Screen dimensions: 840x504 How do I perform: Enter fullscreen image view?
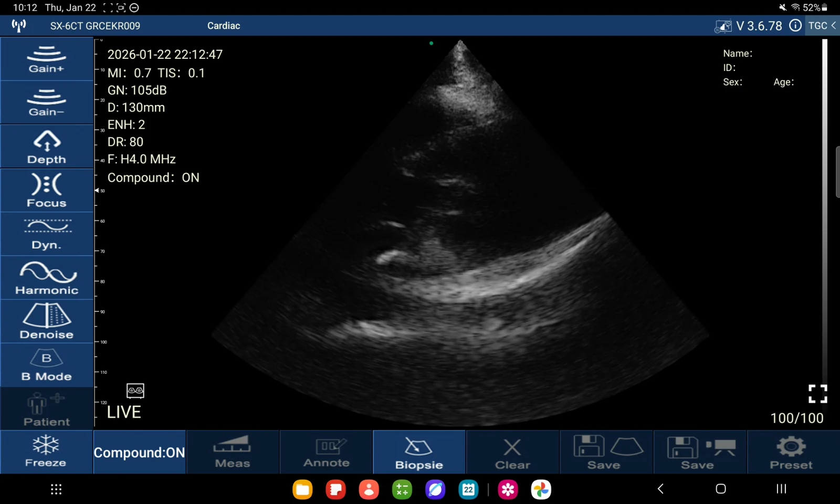click(817, 394)
